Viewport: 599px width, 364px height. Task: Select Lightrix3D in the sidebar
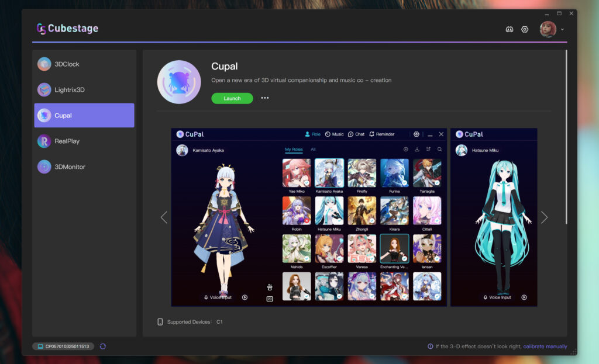84,89
